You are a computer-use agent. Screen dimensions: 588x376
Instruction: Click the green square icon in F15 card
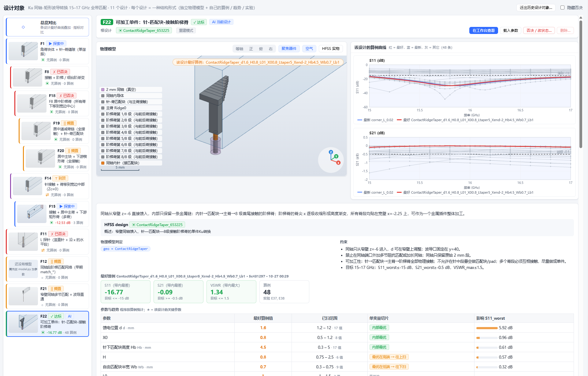click(51, 223)
